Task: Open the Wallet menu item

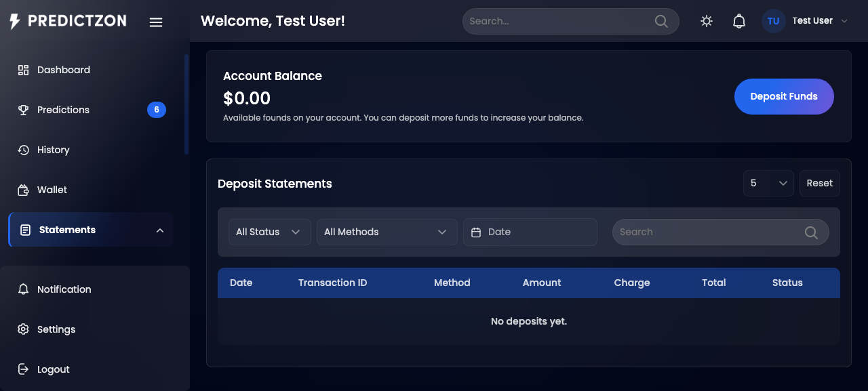Action: tap(91, 190)
